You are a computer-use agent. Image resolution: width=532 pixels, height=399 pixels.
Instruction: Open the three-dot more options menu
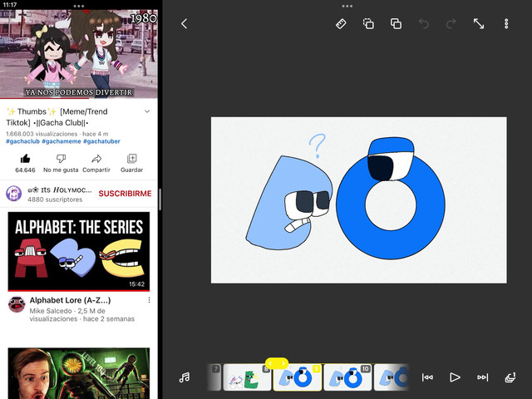click(506, 24)
